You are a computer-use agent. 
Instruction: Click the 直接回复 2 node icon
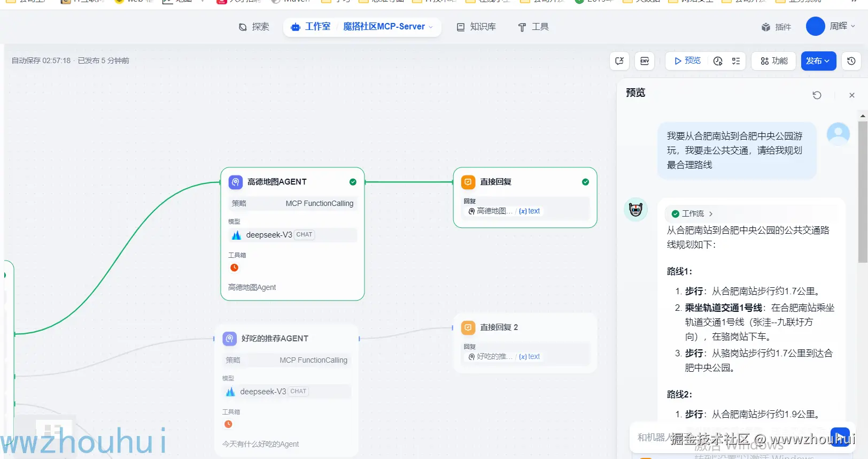(468, 327)
